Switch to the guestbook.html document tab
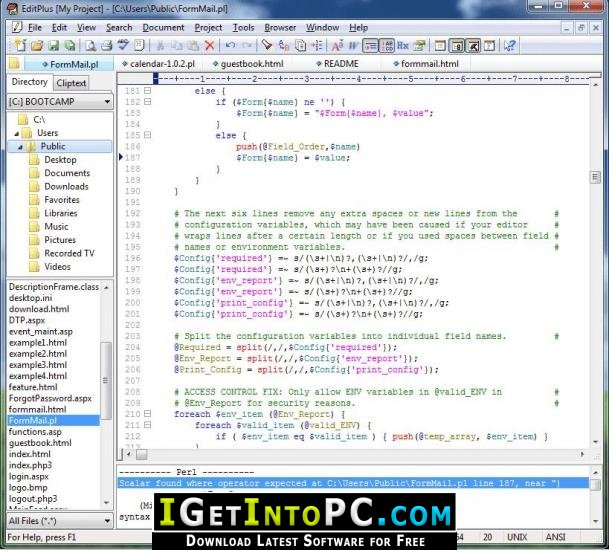This screenshot has height=550, width=609. [x=248, y=64]
